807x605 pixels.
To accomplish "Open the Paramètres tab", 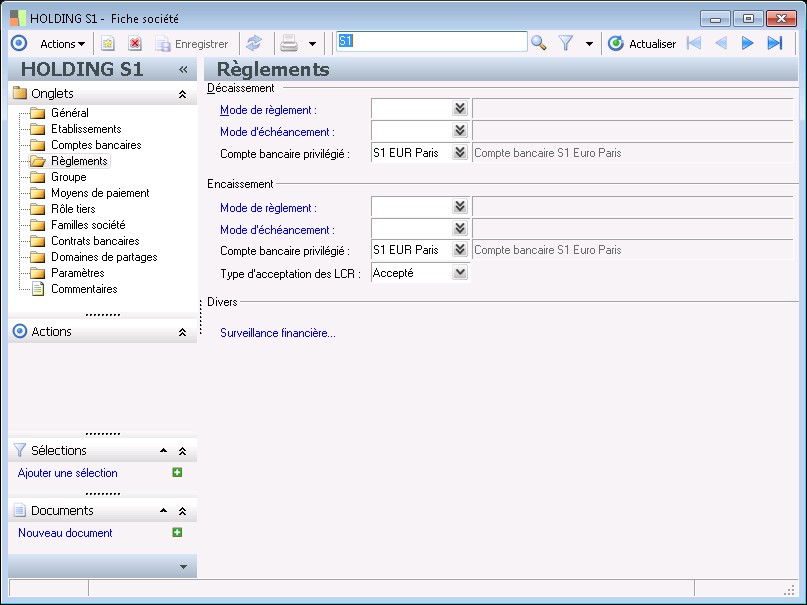I will pyautogui.click(x=77, y=273).
